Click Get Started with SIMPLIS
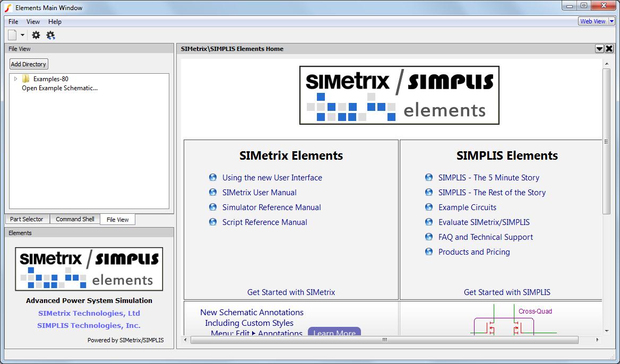 click(507, 292)
